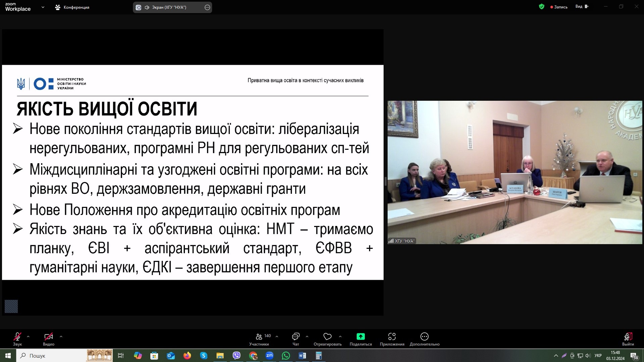Expand video options arrow next to Видео
This screenshot has height=362, width=644.
(x=61, y=336)
